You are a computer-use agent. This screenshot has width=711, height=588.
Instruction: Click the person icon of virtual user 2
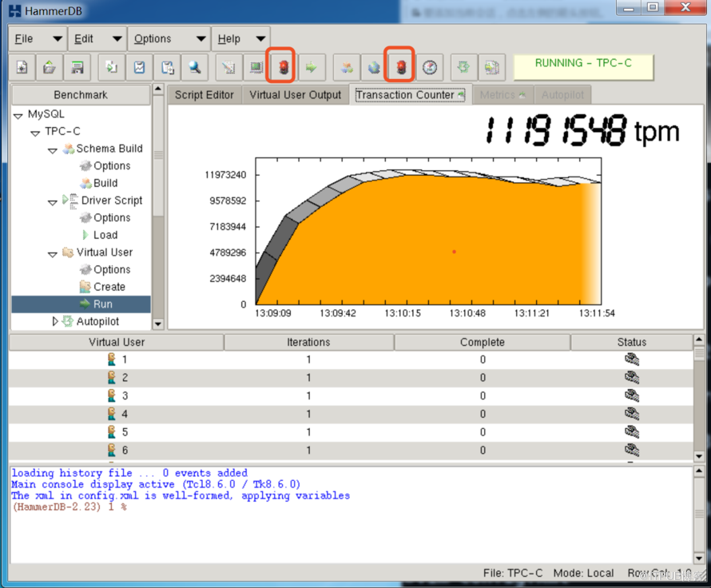click(112, 378)
